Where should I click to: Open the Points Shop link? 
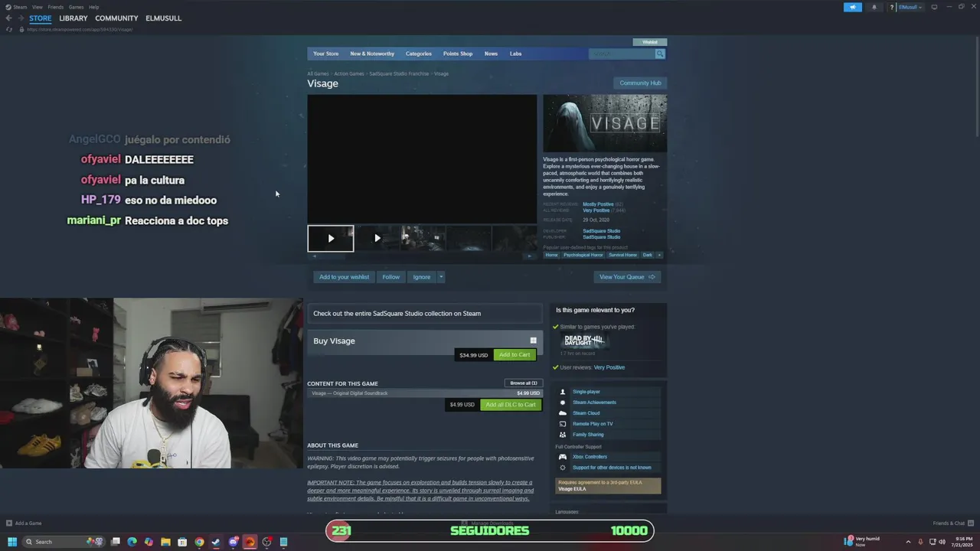coord(458,54)
